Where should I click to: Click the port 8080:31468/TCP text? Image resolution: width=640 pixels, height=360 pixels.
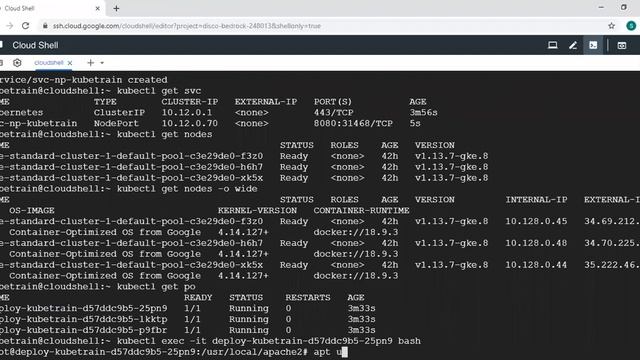[353, 123]
